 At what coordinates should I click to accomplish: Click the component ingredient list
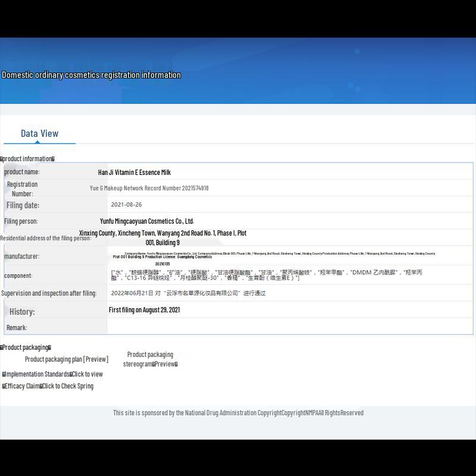(x=266, y=275)
